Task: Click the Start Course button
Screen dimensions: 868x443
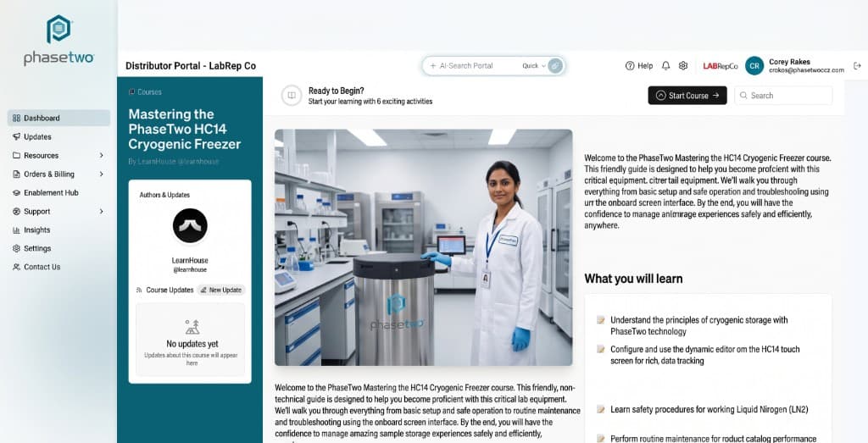Action: [x=687, y=95]
